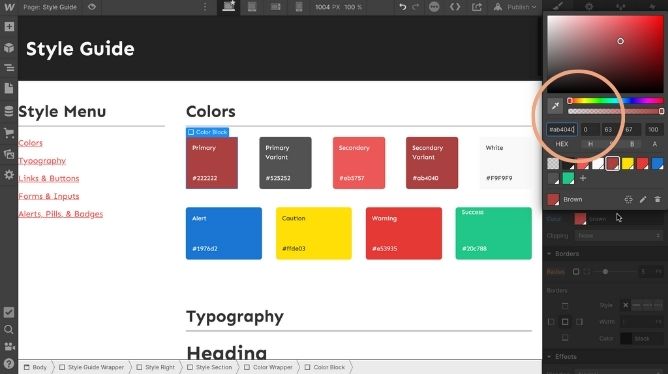The width and height of the screenshot is (668, 374).
Task: Pick the yellow swatch in color picker
Action: 628,164
